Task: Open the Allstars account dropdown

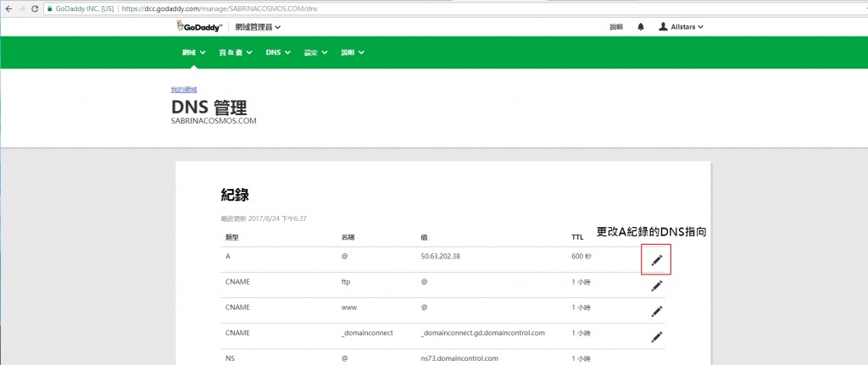Action: click(681, 27)
